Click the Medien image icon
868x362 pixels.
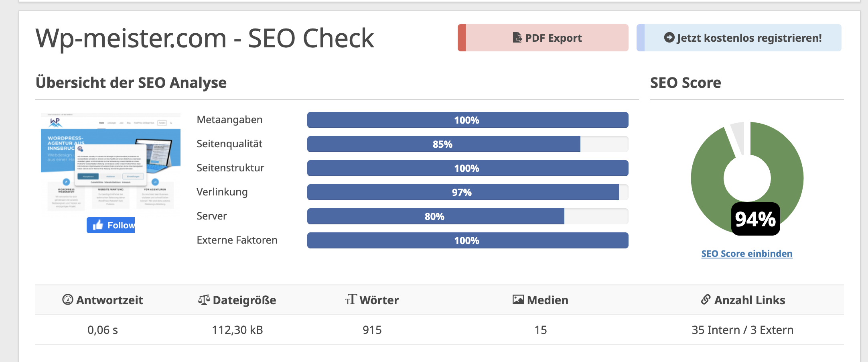pos(518,300)
